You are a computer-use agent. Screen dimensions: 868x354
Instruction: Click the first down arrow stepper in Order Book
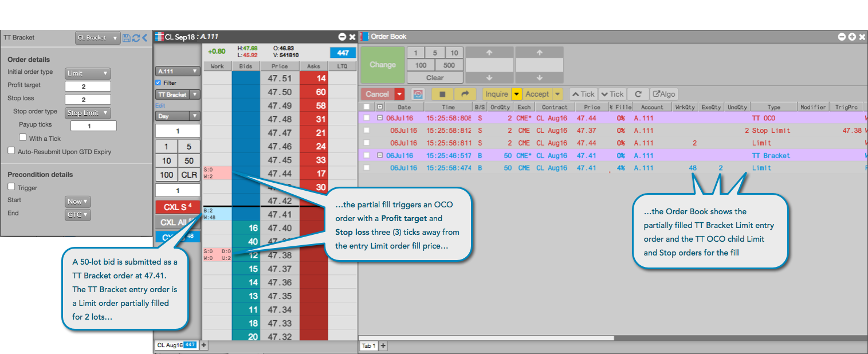pyautogui.click(x=489, y=78)
